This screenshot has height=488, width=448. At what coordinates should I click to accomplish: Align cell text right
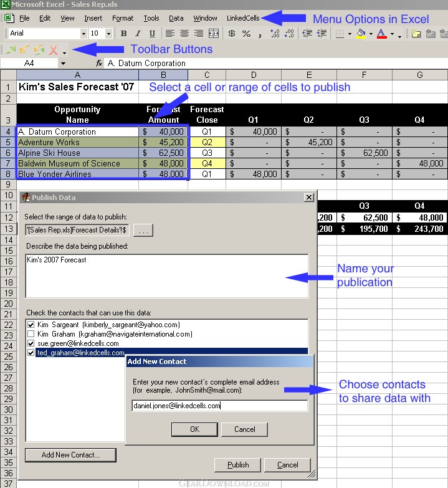pos(199,33)
